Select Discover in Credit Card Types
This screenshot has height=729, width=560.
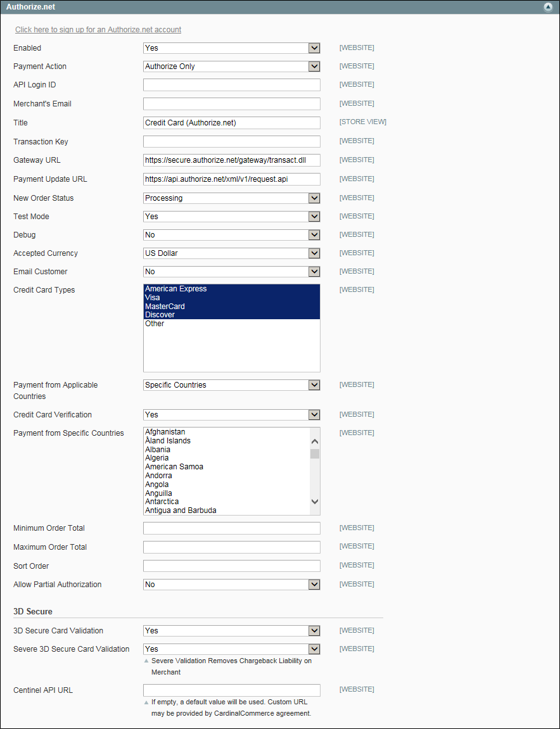[232, 315]
